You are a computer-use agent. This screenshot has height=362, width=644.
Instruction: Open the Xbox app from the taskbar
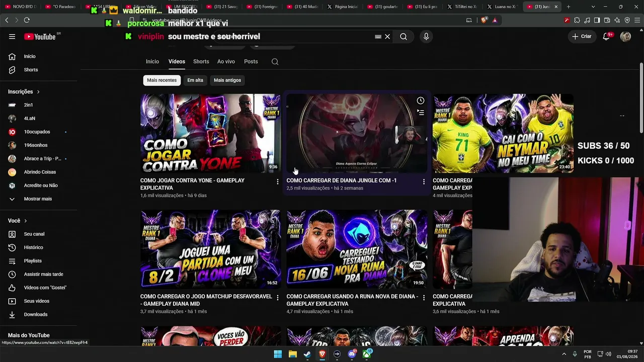[367, 354]
